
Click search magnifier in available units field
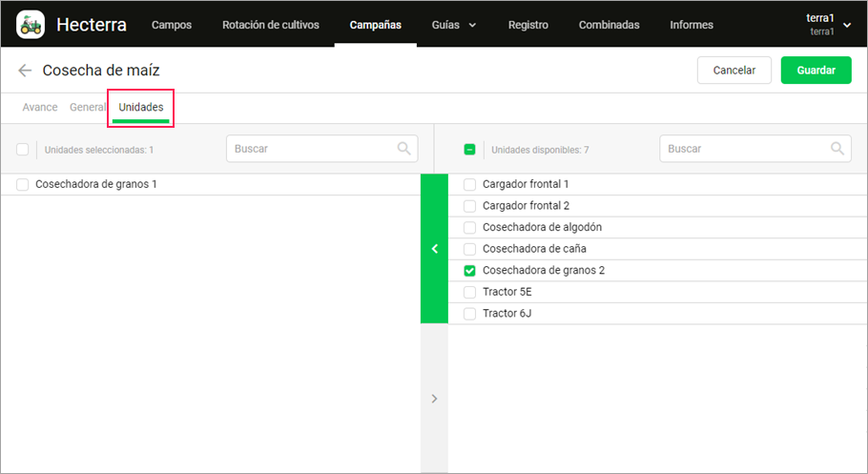pyautogui.click(x=837, y=149)
